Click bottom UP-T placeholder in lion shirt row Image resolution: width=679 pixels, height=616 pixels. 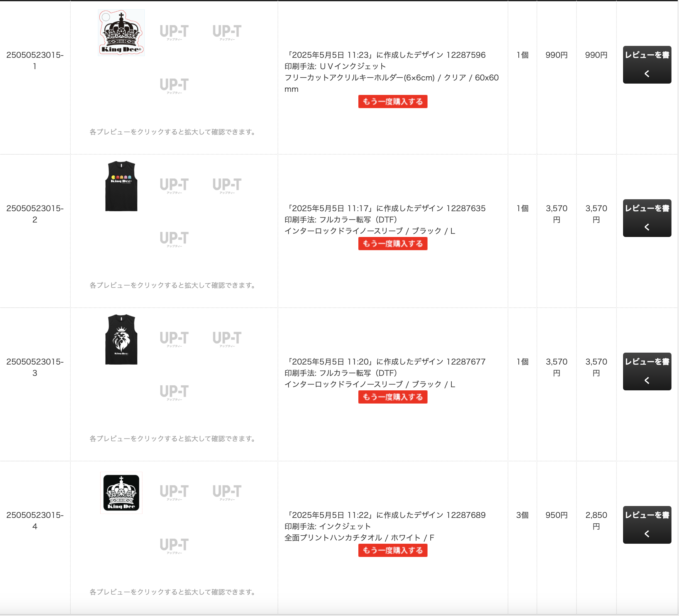174,392
